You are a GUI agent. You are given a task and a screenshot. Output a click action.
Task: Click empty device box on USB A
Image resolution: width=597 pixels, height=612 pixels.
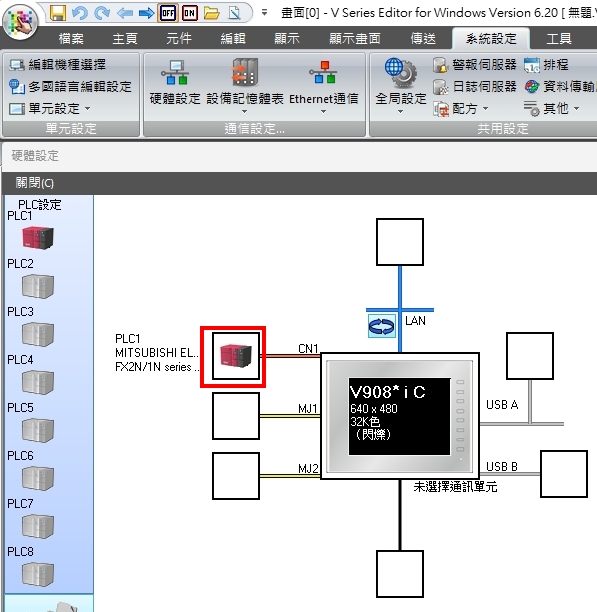530,356
